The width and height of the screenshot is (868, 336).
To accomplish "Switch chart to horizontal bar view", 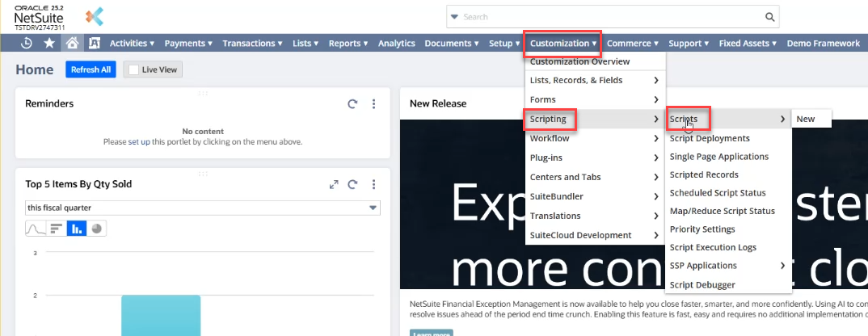I will pyautogui.click(x=56, y=229).
